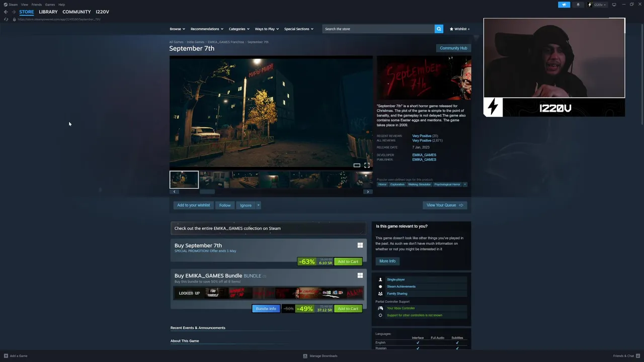This screenshot has width=644, height=362.
Task: Click the Xbox controller icon
Action: (x=380, y=308)
